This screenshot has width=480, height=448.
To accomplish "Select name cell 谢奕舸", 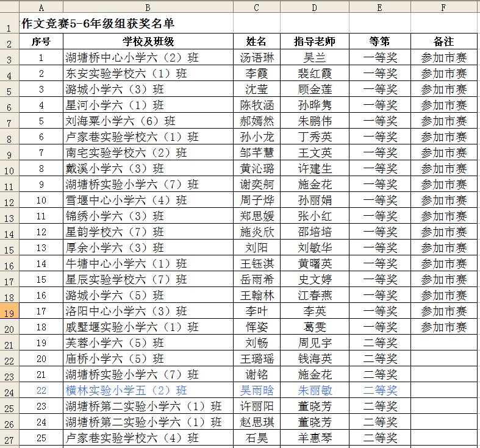I will tap(257, 184).
